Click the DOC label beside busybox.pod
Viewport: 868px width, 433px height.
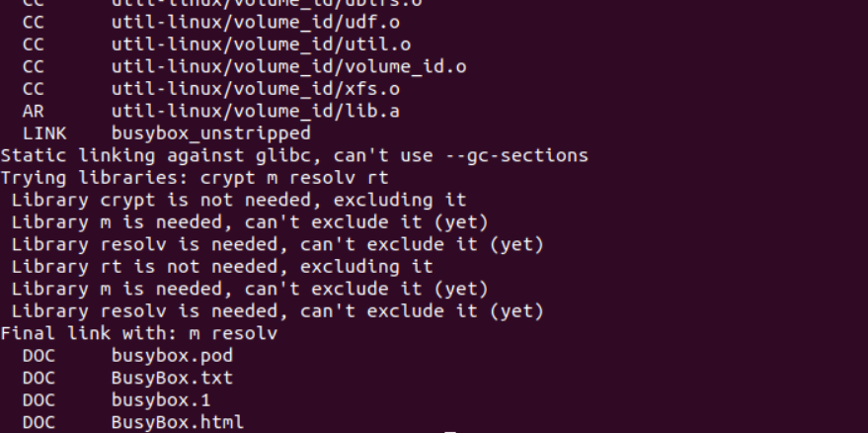coord(39,356)
